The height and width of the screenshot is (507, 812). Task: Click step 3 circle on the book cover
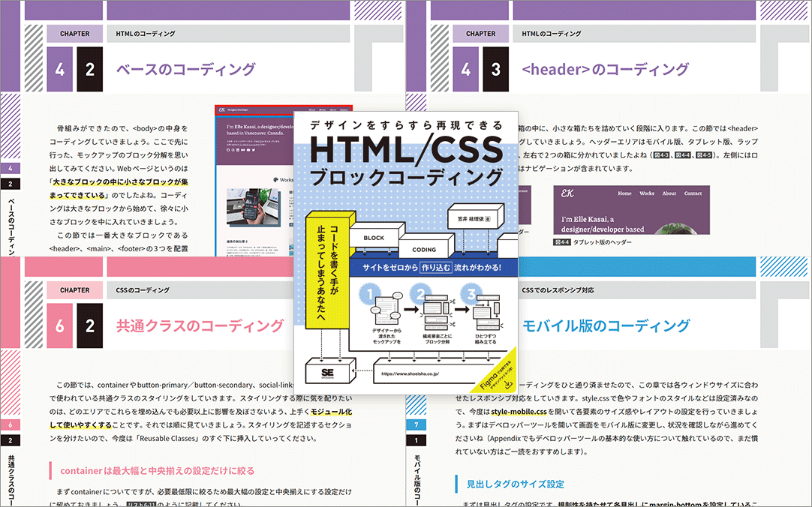click(473, 294)
